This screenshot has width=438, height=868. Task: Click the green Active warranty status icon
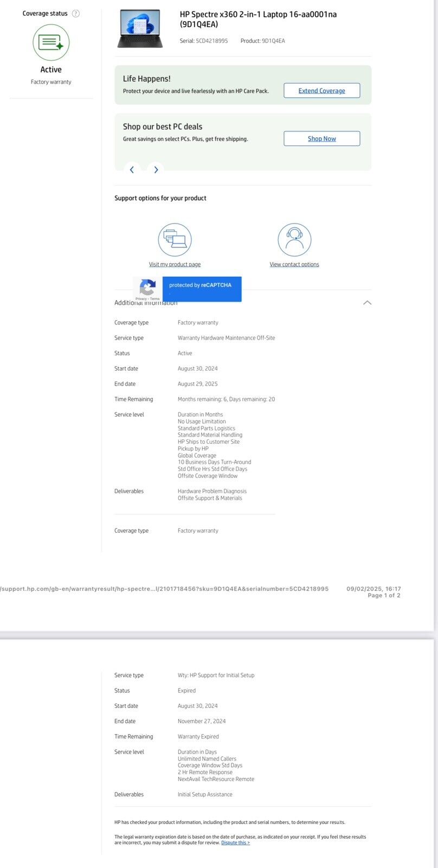point(51,42)
